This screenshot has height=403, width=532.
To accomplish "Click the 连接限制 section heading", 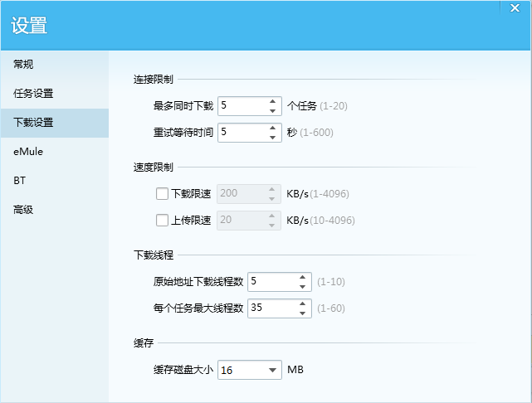I will (153, 80).
